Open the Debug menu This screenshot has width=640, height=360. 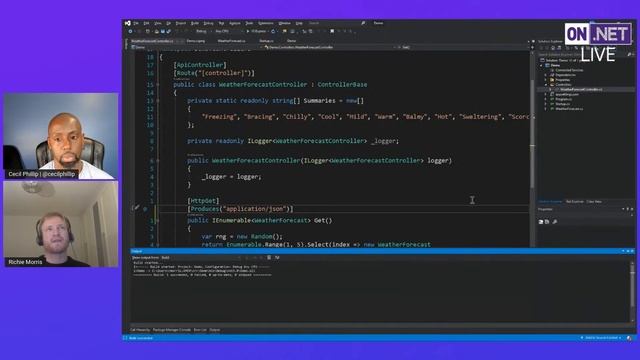[208, 23]
